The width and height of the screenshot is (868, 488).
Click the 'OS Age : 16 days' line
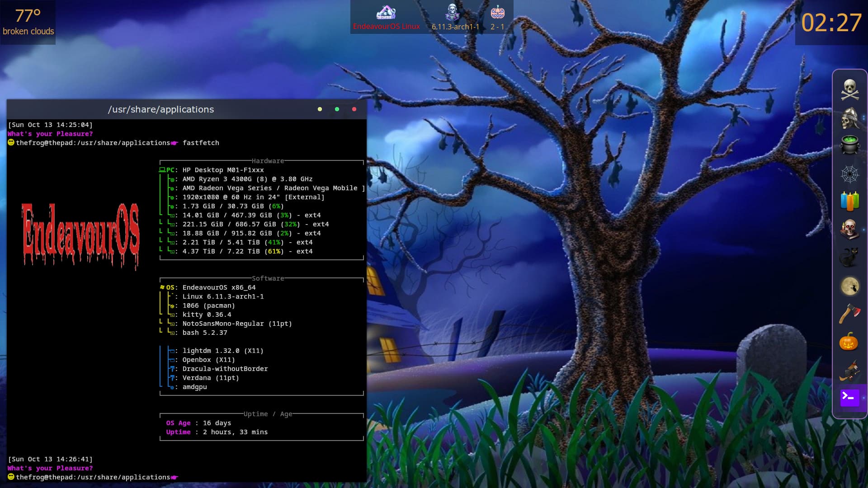coord(198,423)
